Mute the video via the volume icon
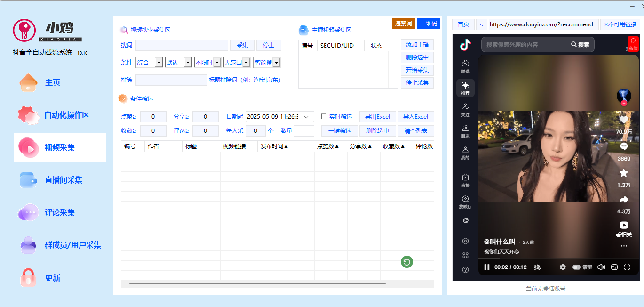The image size is (644, 307). [x=601, y=267]
